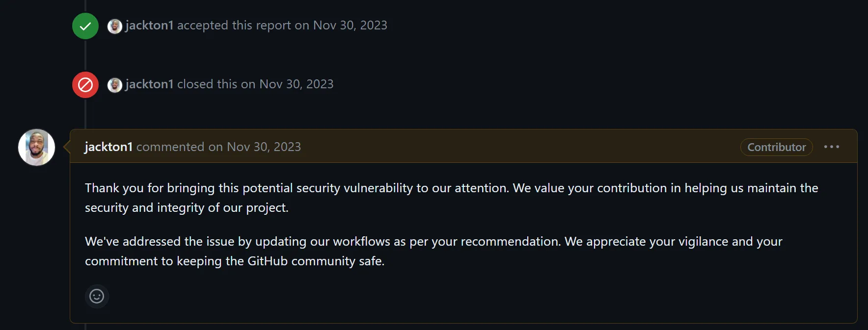Click the green accepted checkmark icon

(x=85, y=26)
